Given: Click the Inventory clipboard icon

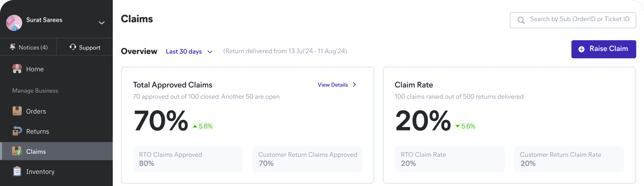Looking at the screenshot, I should (x=17, y=171).
